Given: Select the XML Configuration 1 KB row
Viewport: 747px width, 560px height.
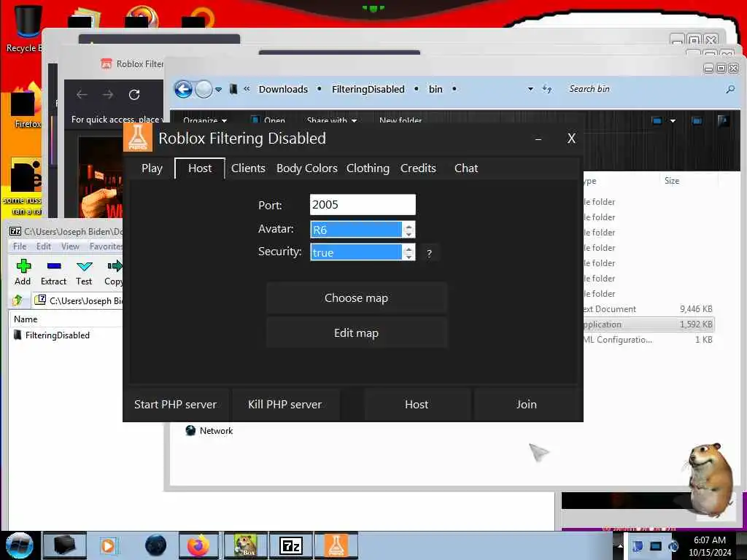Looking at the screenshot, I should point(649,340).
